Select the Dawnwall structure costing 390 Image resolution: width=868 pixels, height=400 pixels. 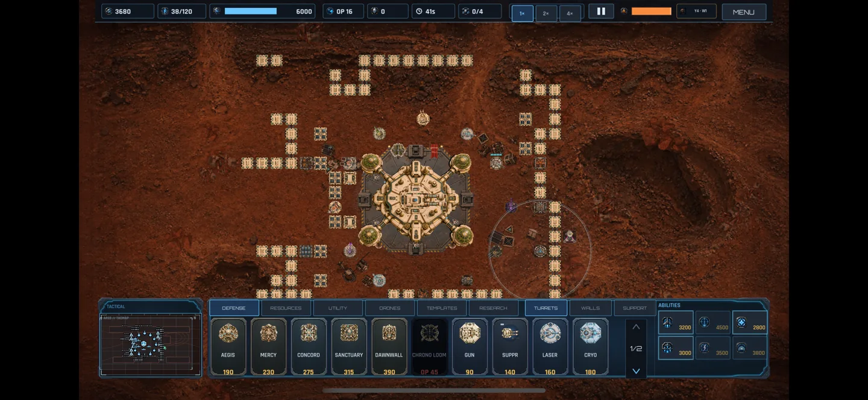[389, 347]
